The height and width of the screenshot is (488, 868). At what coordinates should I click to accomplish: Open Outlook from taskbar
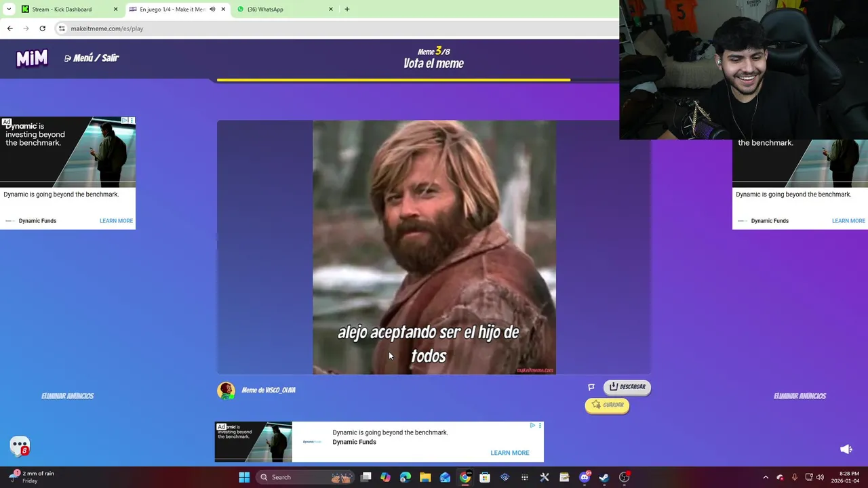coord(445,477)
